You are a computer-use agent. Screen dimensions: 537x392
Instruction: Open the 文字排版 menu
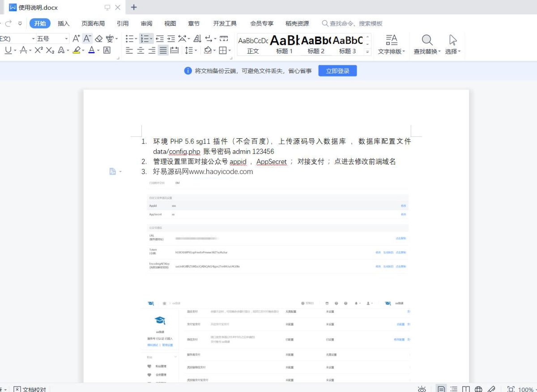392,44
